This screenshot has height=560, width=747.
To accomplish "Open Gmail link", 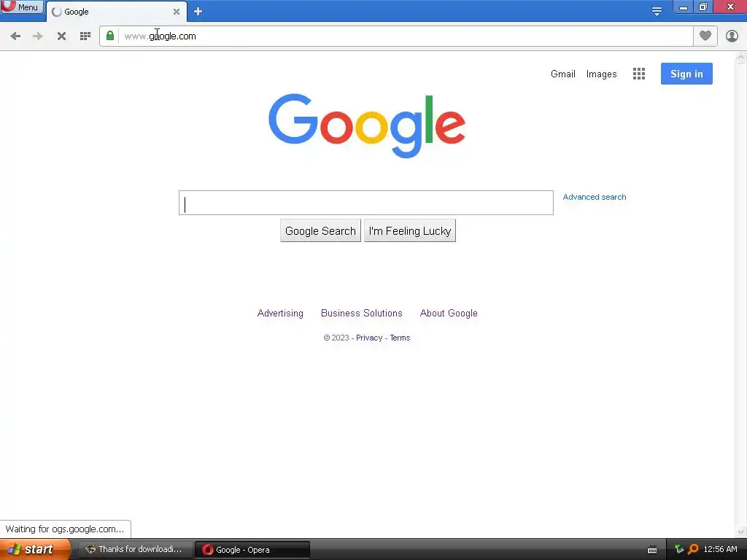I will coord(563,74).
